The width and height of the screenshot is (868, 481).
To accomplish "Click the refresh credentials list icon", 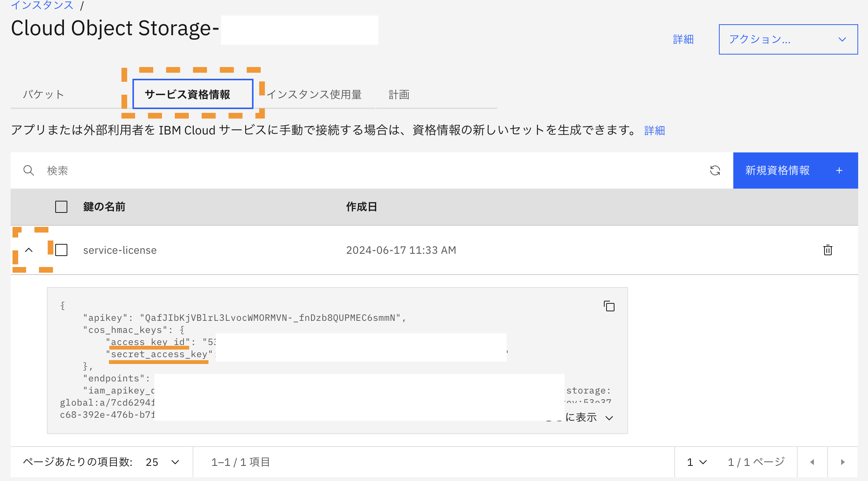I will pos(715,170).
